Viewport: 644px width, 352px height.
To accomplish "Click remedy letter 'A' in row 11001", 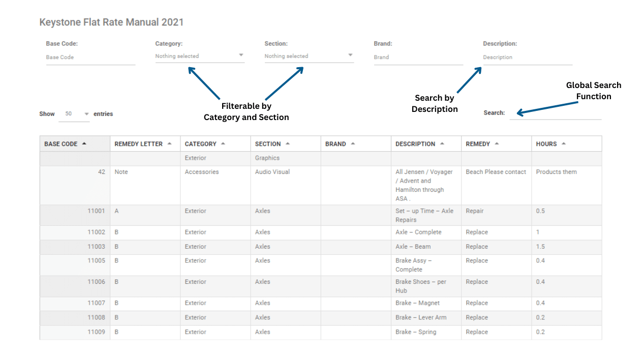I will pyautogui.click(x=145, y=215).
